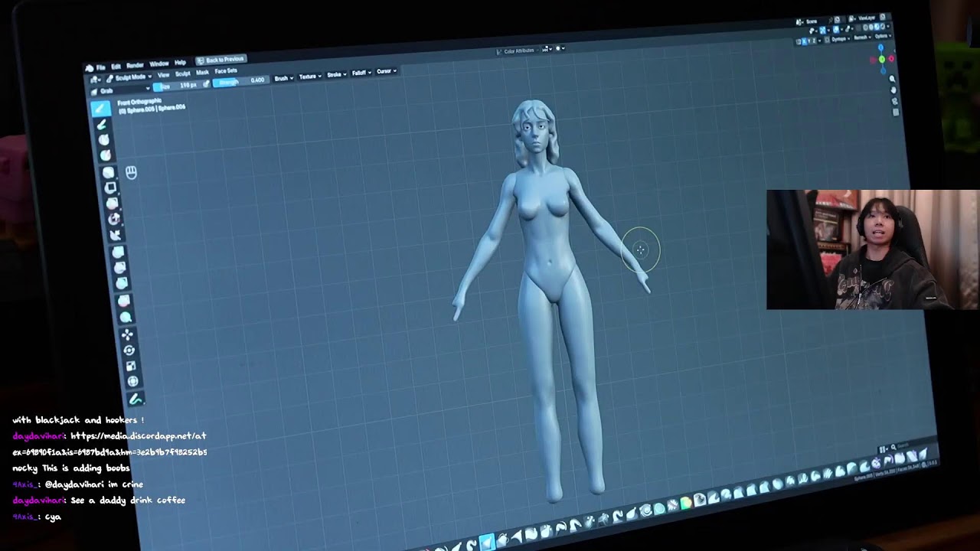
Task: Toggle viewport overlays display
Action: coord(836,29)
